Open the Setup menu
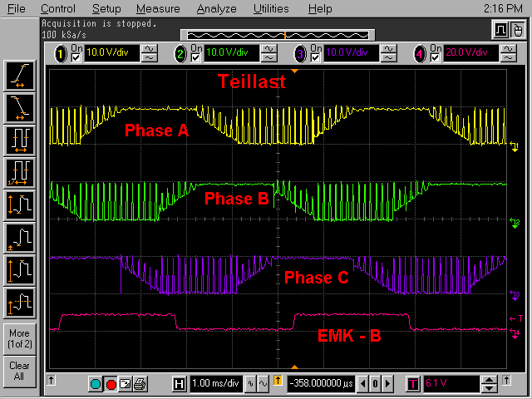This screenshot has height=399, width=532. point(106,8)
